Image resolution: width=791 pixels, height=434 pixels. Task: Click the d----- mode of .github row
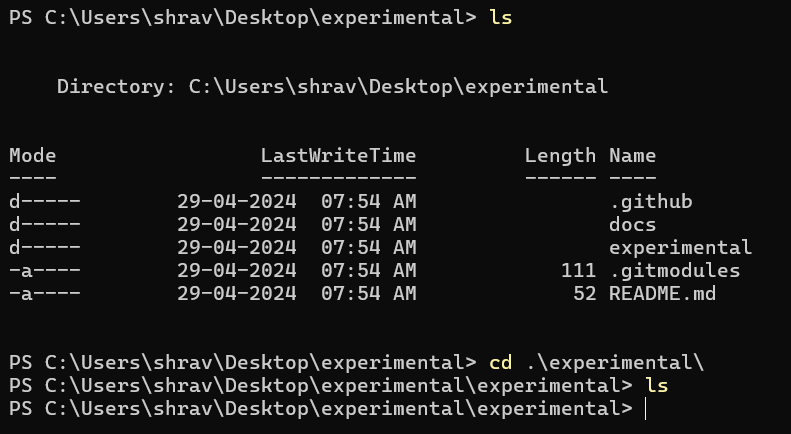point(45,202)
